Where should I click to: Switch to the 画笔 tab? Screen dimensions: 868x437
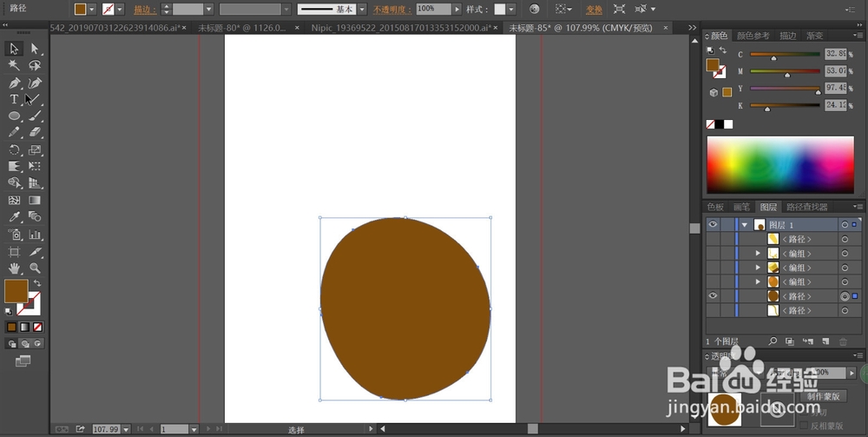(x=741, y=207)
